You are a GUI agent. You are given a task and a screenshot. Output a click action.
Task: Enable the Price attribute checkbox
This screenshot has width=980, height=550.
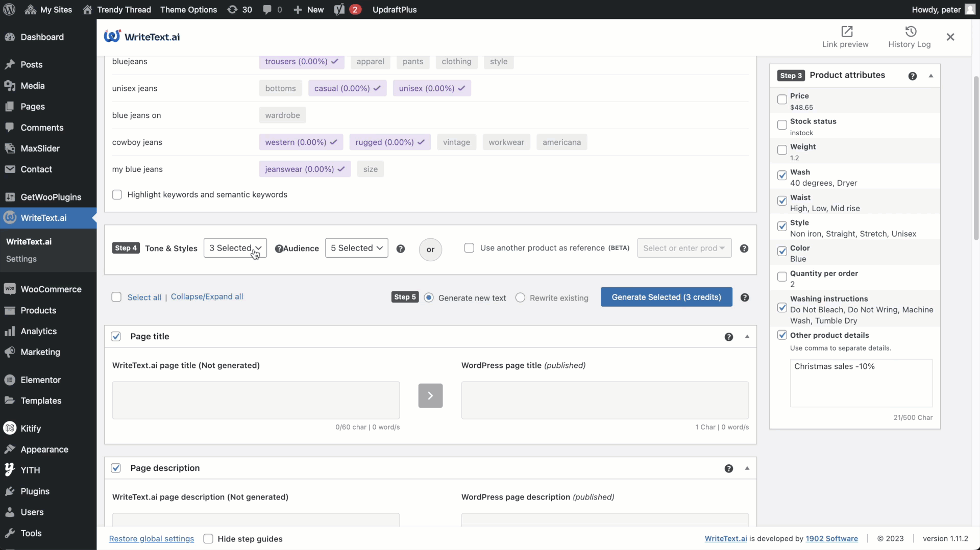(x=782, y=99)
